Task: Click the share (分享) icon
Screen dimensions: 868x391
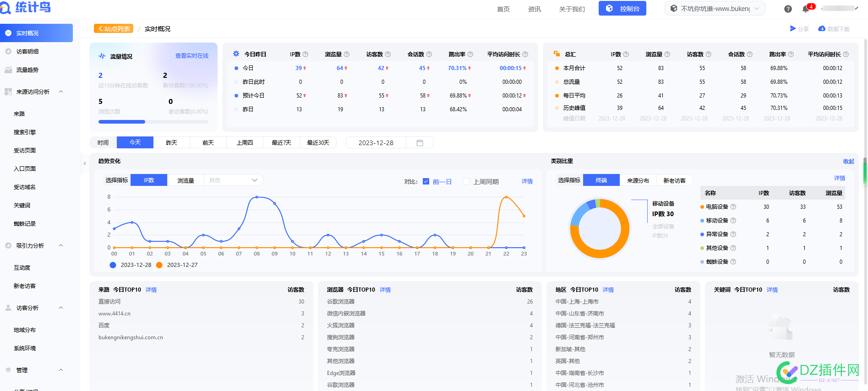Action: (793, 28)
